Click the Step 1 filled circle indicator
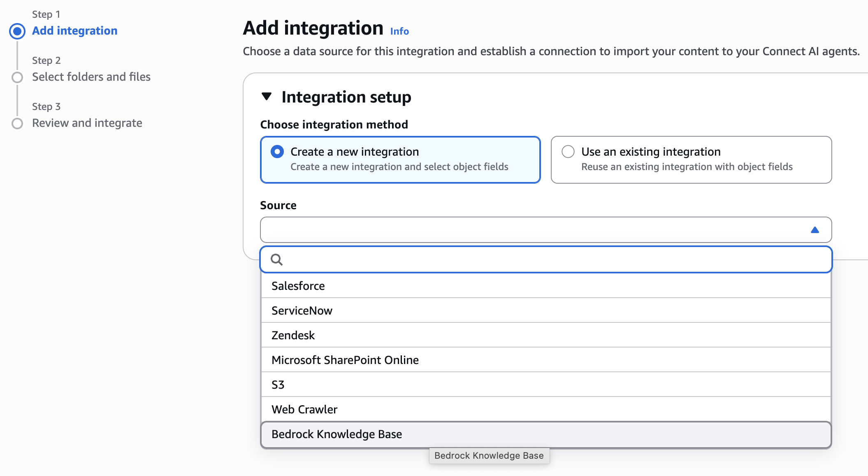Image resolution: width=868 pixels, height=476 pixels. coord(17,31)
